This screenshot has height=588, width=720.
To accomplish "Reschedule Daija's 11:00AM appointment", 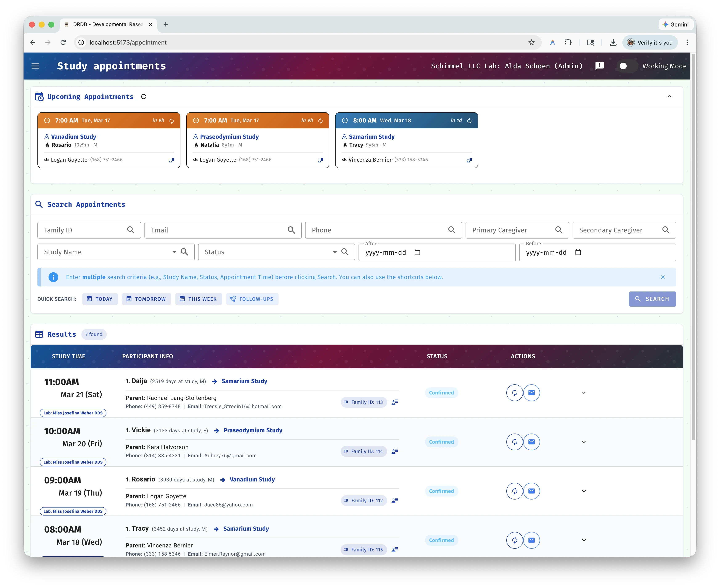I will (x=514, y=393).
